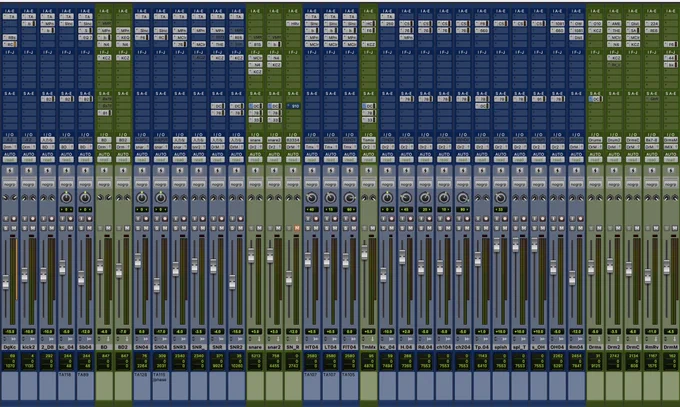The width and height of the screenshot is (680, 407).
Task: Solo the SNR track
Action: pos(213,228)
